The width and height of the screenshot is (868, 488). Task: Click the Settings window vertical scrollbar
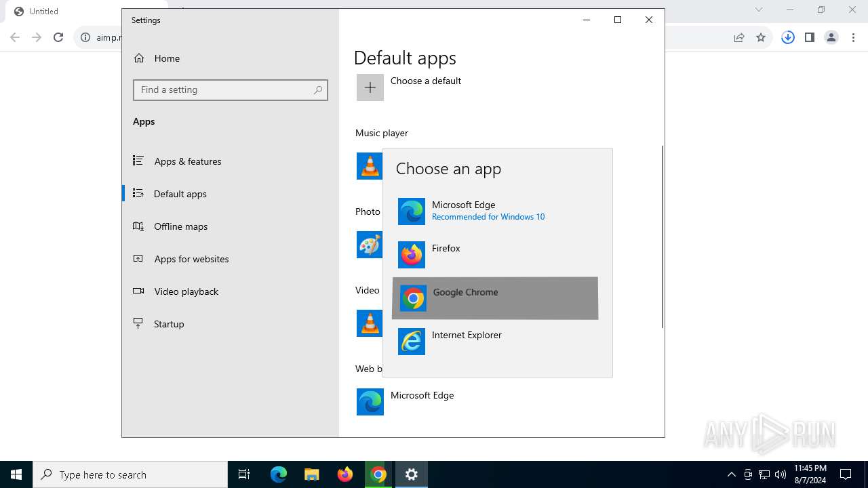[x=662, y=237]
